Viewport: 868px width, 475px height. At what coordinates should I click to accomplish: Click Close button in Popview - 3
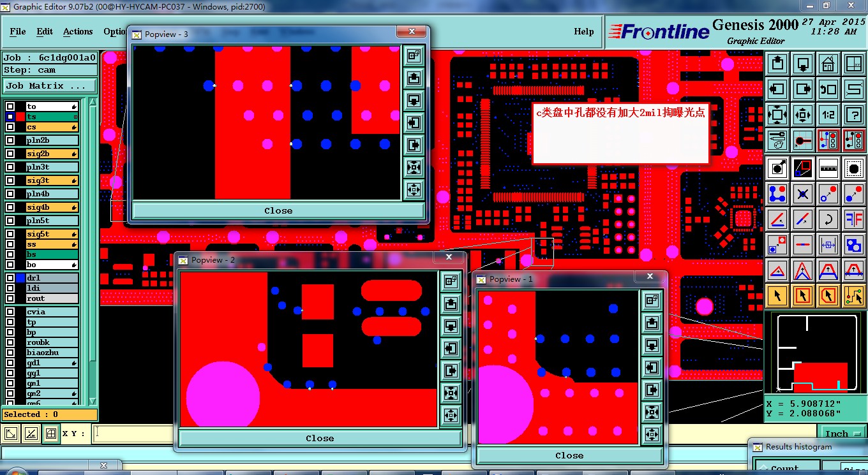point(278,210)
